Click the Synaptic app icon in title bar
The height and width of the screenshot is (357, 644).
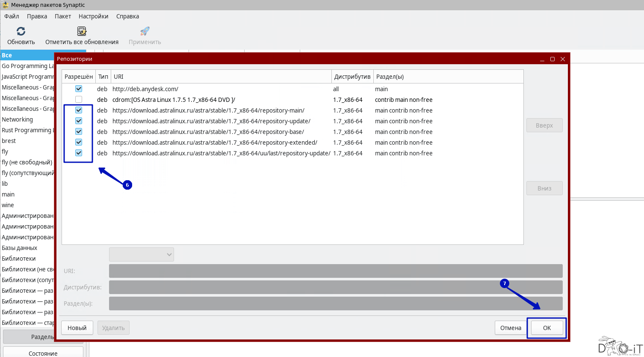(x=5, y=5)
